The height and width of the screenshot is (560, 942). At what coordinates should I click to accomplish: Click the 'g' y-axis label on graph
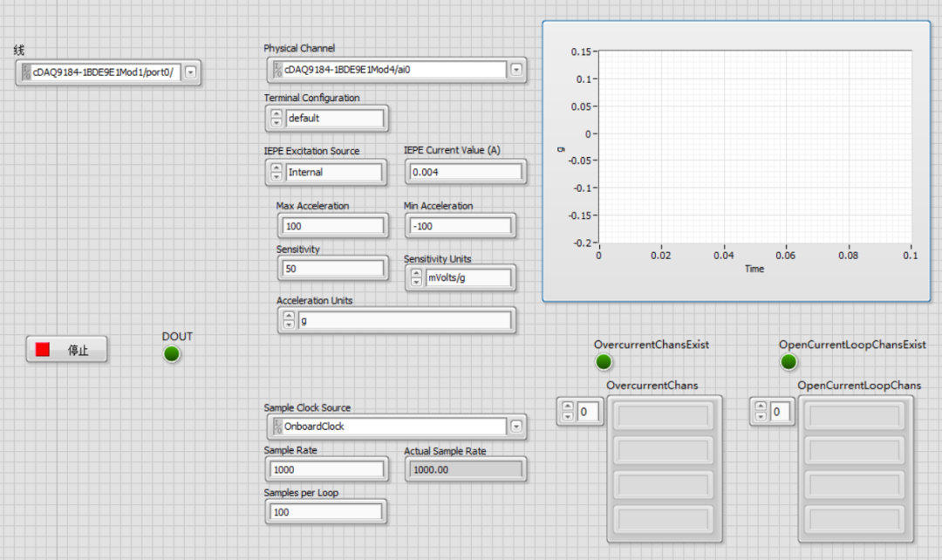pyautogui.click(x=561, y=149)
